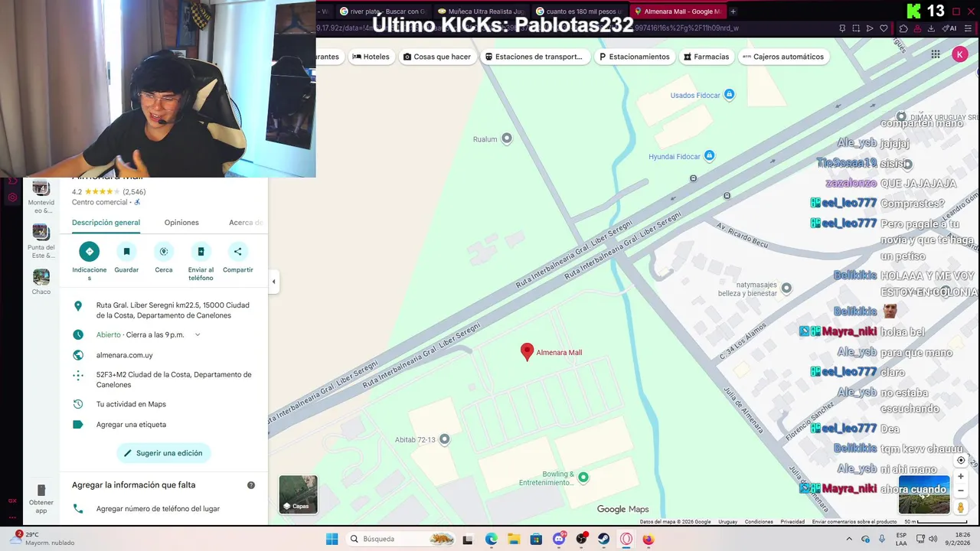Viewport: 980px width, 551px height.
Task: Activate Street View pegman icon
Action: point(961,507)
